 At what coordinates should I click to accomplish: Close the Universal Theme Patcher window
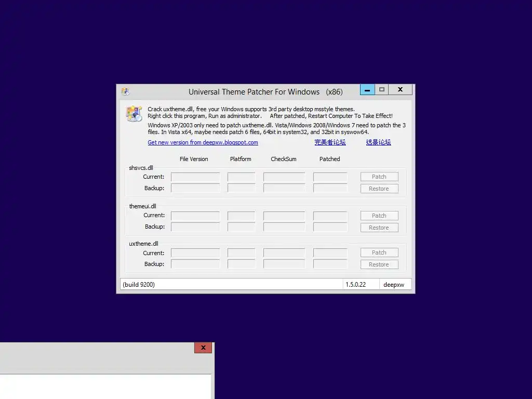coord(401,89)
